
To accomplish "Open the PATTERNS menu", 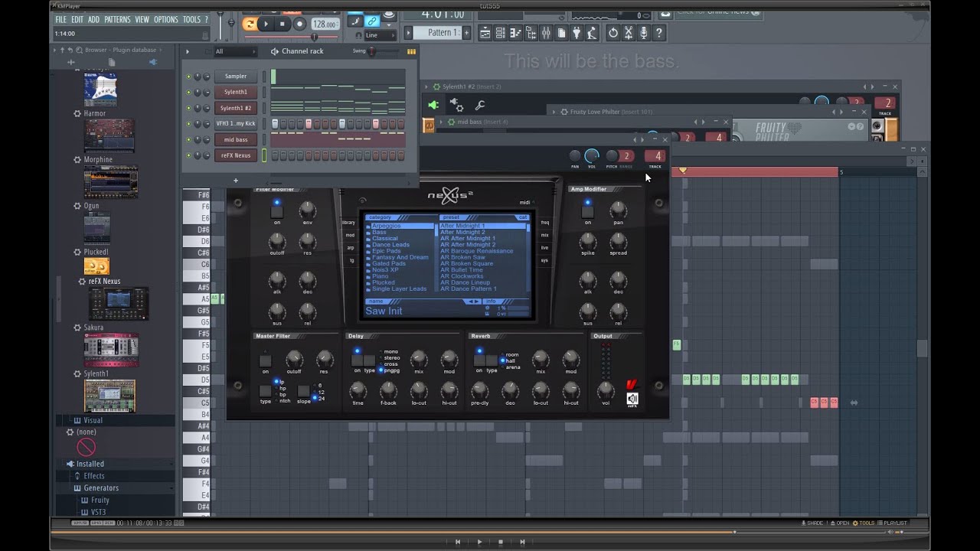I will coord(117,19).
